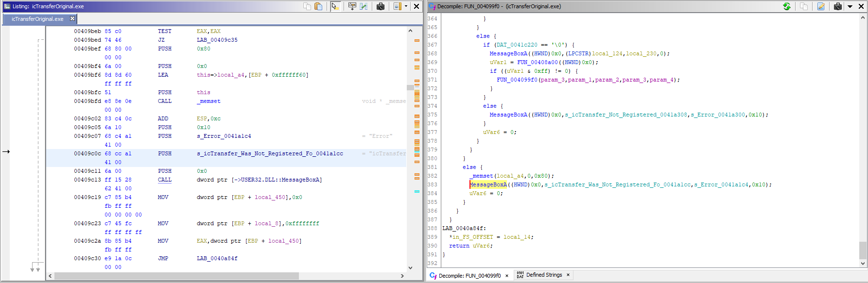Image resolution: width=868 pixels, height=283 pixels.
Task: Click the LAB_0040a84f jump target operand
Action: coord(217,258)
